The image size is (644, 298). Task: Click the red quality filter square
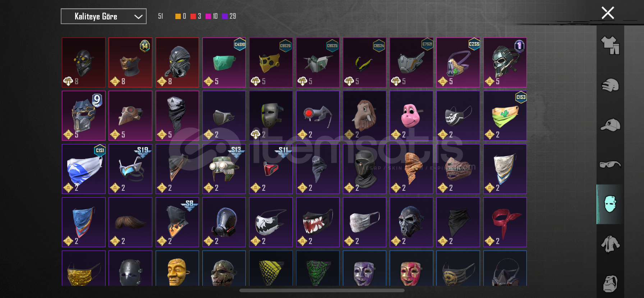pyautogui.click(x=193, y=16)
